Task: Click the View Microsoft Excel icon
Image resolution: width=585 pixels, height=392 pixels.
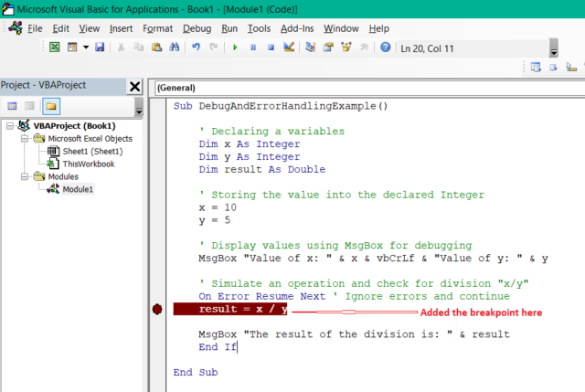Action: [x=56, y=47]
